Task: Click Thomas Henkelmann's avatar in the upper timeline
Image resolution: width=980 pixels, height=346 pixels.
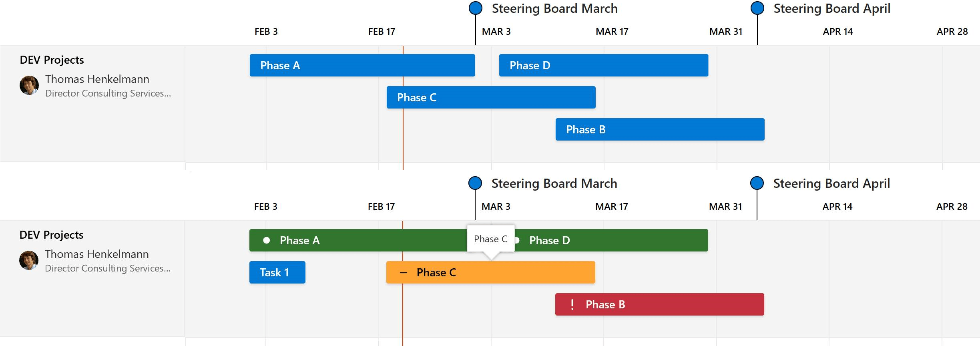Action: (x=29, y=85)
